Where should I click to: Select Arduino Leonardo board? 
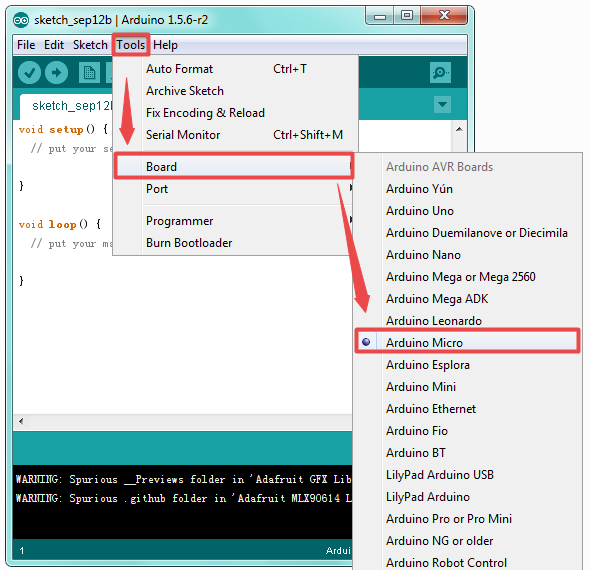[467, 320]
